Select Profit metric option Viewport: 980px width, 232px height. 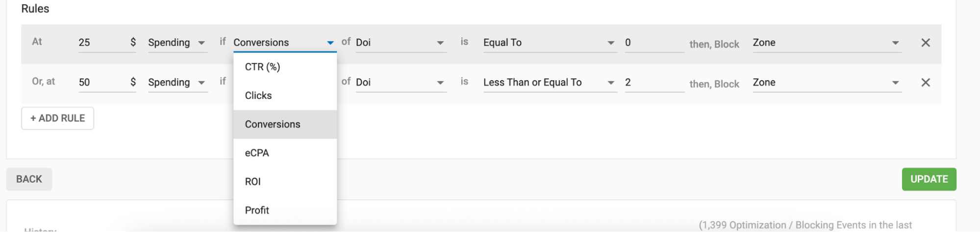(257, 210)
